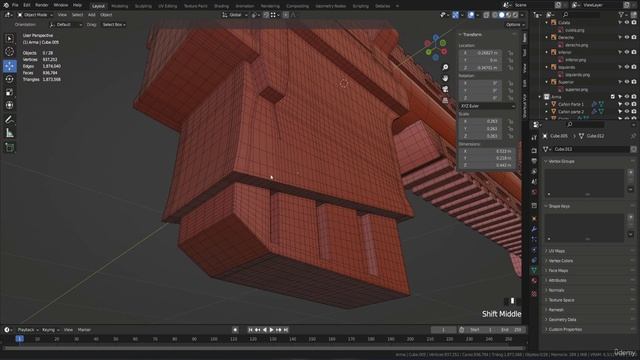Open the Material properties tab icon
640x360 pixels.
click(x=534, y=281)
